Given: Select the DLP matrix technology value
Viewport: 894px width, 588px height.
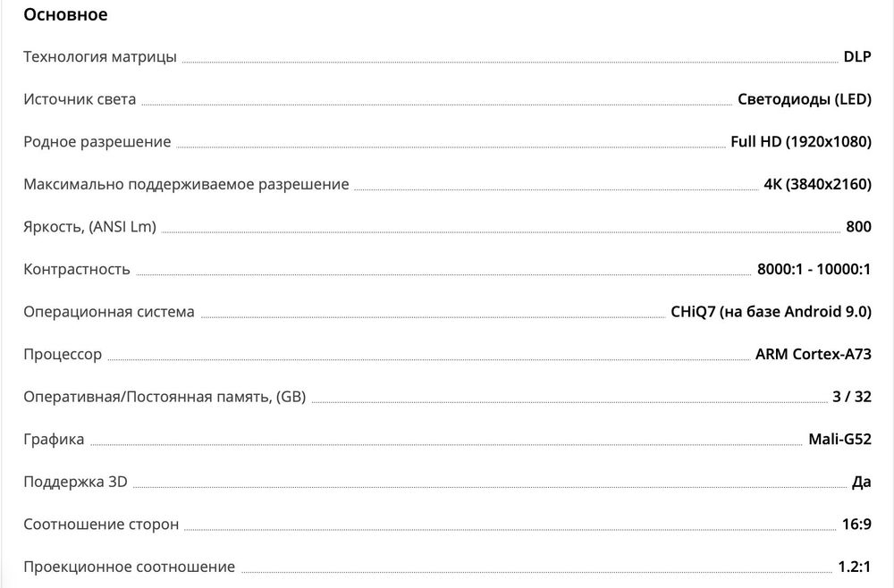Looking at the screenshot, I should click(x=856, y=57).
